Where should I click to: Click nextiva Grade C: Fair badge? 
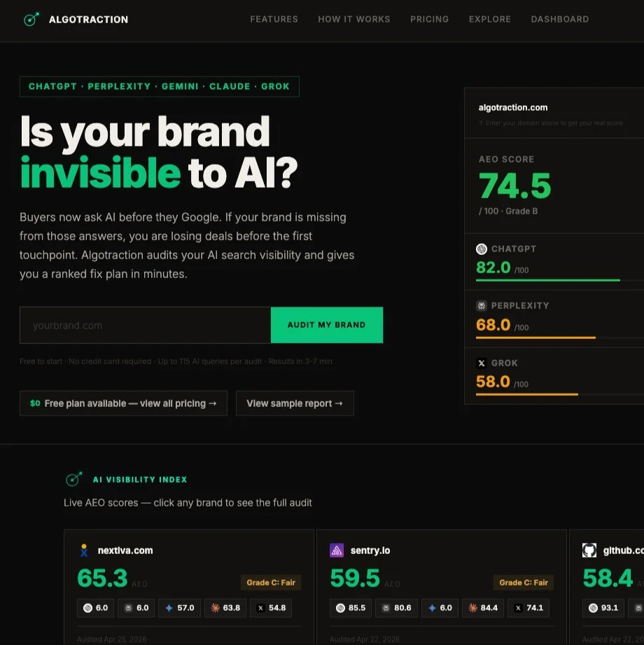tap(271, 583)
